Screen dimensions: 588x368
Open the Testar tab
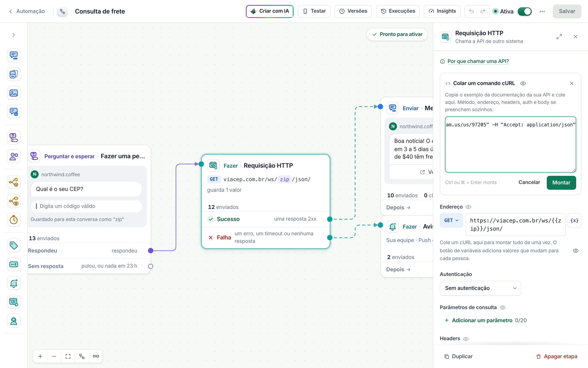tap(314, 11)
